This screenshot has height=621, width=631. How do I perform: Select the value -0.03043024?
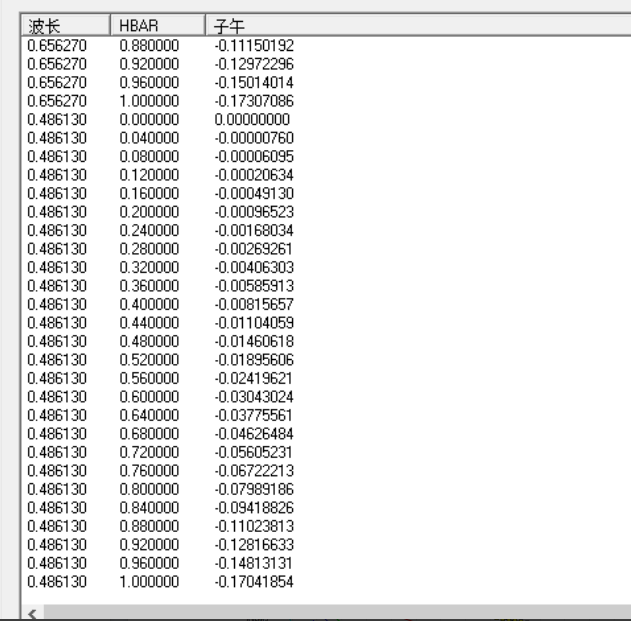[x=254, y=397]
